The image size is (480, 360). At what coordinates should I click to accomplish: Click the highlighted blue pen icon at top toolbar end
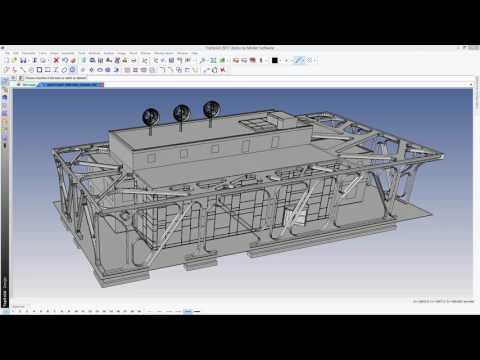pyautogui.click(x=299, y=60)
